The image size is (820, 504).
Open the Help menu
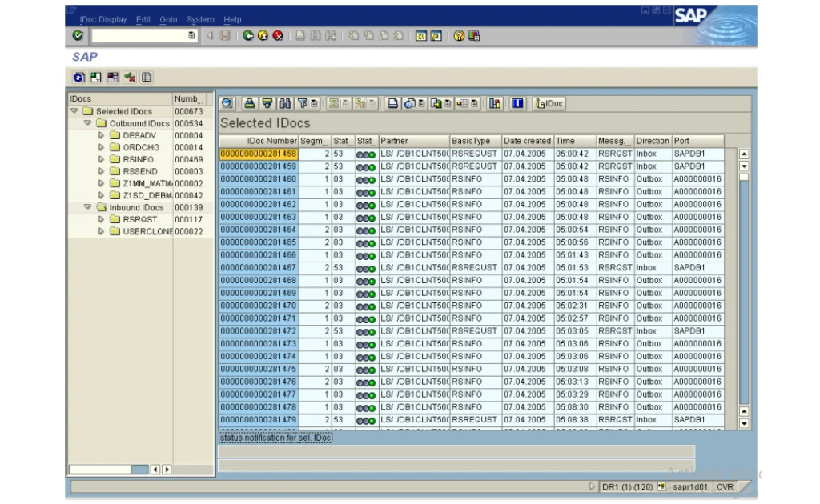click(233, 19)
